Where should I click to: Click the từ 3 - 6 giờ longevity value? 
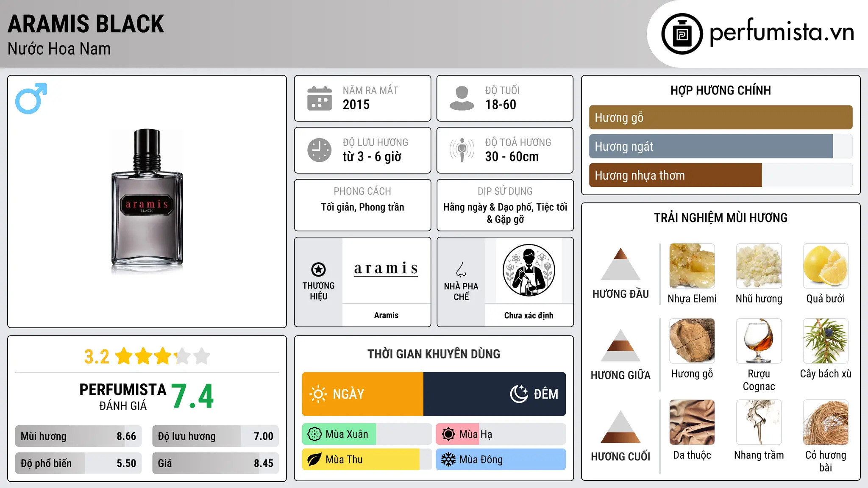(x=372, y=157)
